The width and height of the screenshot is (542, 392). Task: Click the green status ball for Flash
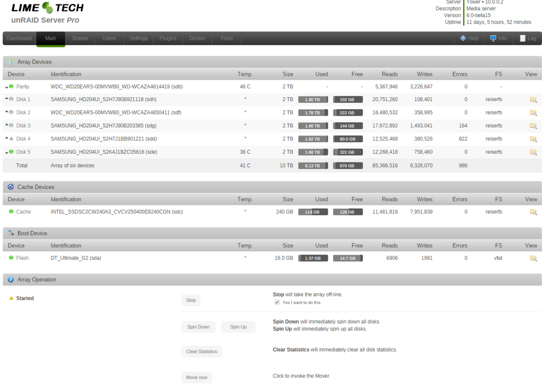click(11, 258)
